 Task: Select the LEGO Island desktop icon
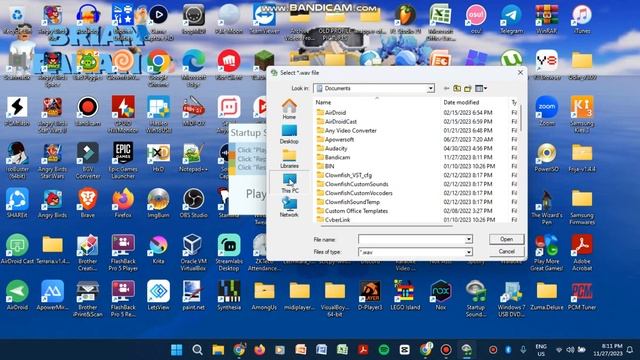pyautogui.click(x=405, y=295)
